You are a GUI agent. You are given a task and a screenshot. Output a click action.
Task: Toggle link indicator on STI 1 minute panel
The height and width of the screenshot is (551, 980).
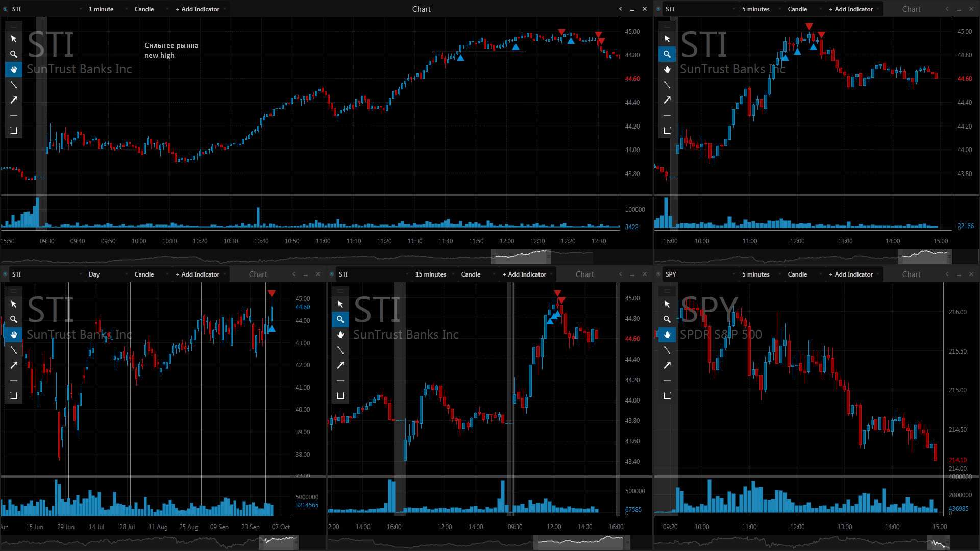click(5, 9)
